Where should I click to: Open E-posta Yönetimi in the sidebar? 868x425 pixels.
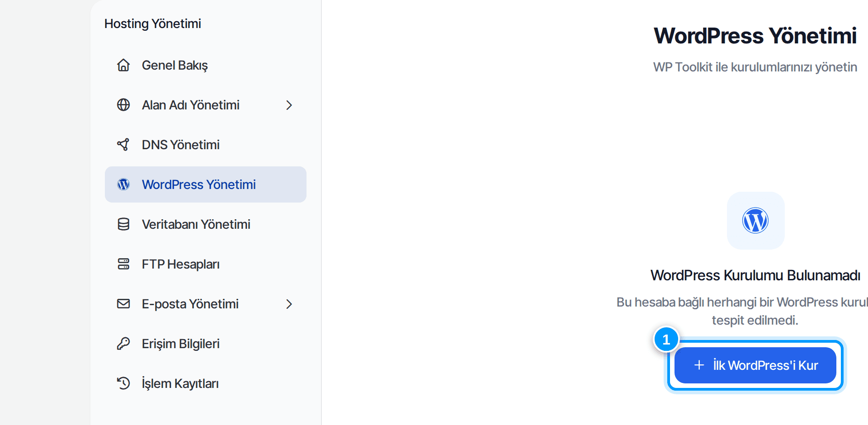coord(206,304)
